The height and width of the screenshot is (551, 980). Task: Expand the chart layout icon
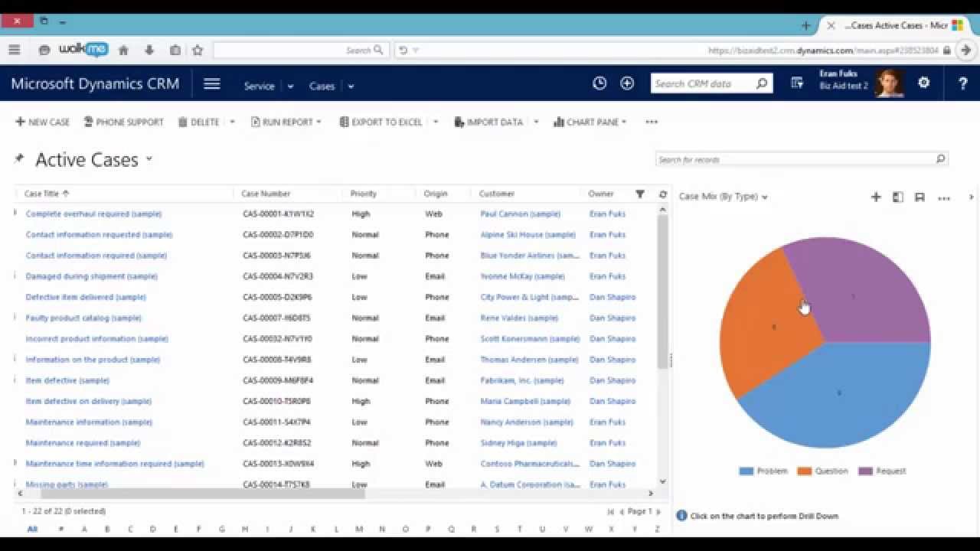(x=898, y=197)
